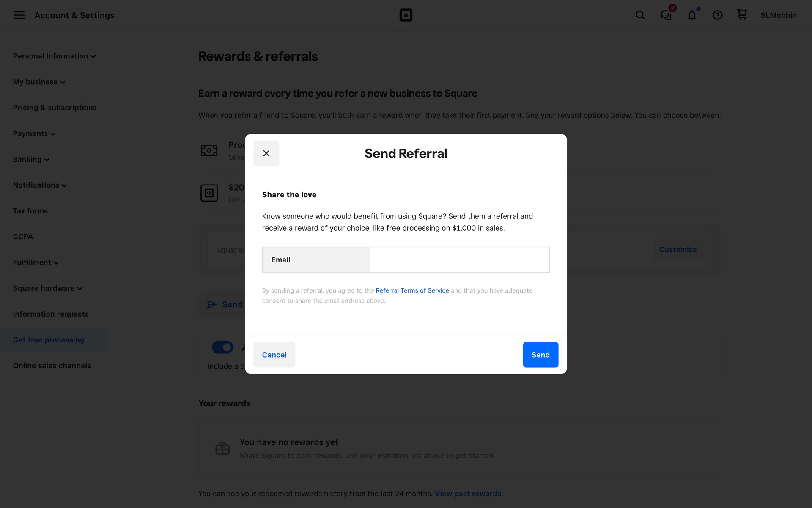
Task: Open the notifications bell icon
Action: point(692,15)
